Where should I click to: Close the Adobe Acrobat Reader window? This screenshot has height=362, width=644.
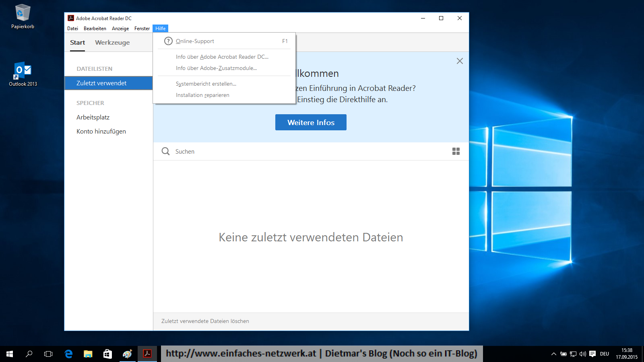click(x=460, y=18)
